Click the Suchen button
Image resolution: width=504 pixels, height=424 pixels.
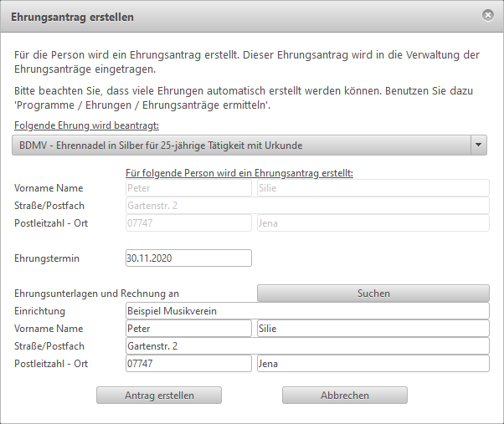click(373, 293)
